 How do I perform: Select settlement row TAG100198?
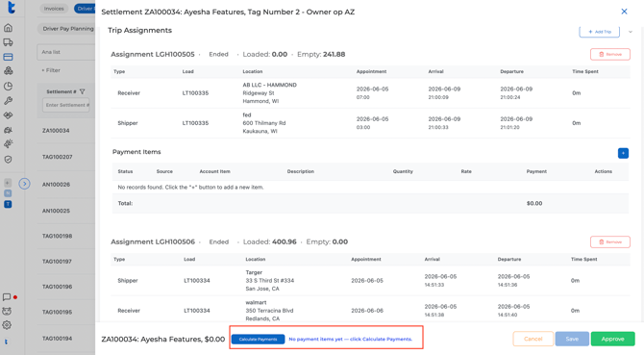pyautogui.click(x=57, y=237)
